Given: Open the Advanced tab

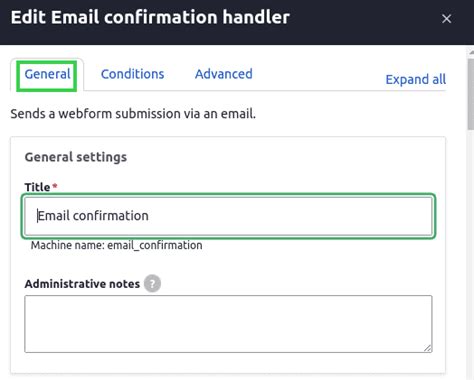Looking at the screenshot, I should pyautogui.click(x=224, y=74).
